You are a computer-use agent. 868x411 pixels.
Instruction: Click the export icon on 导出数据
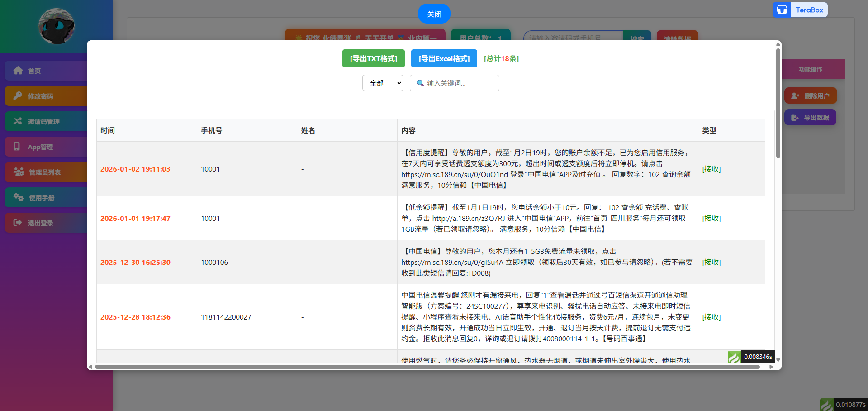[795, 117]
